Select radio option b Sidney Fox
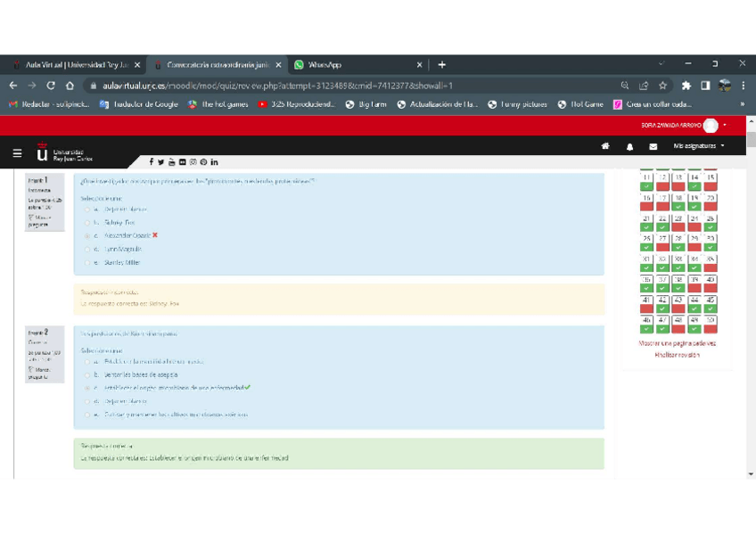 coord(87,223)
